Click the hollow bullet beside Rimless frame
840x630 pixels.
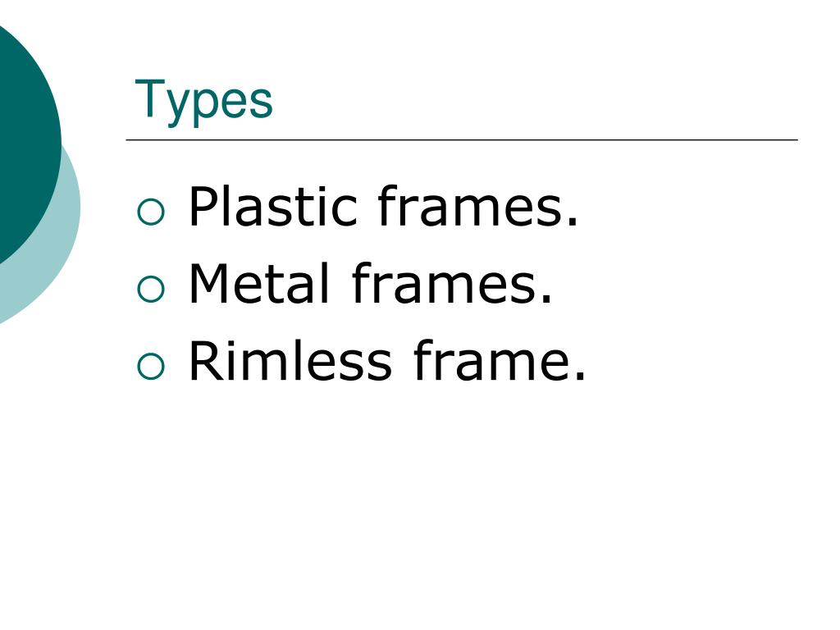[x=151, y=367]
